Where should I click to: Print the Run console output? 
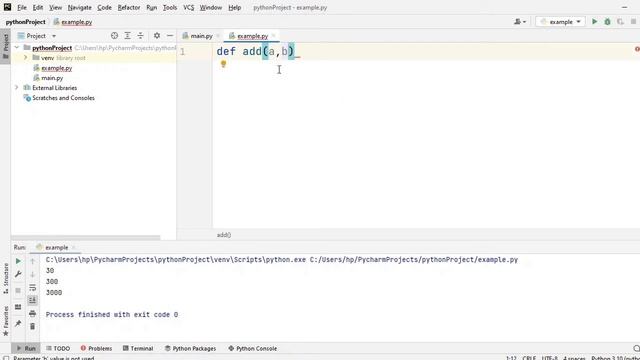[x=33, y=313]
